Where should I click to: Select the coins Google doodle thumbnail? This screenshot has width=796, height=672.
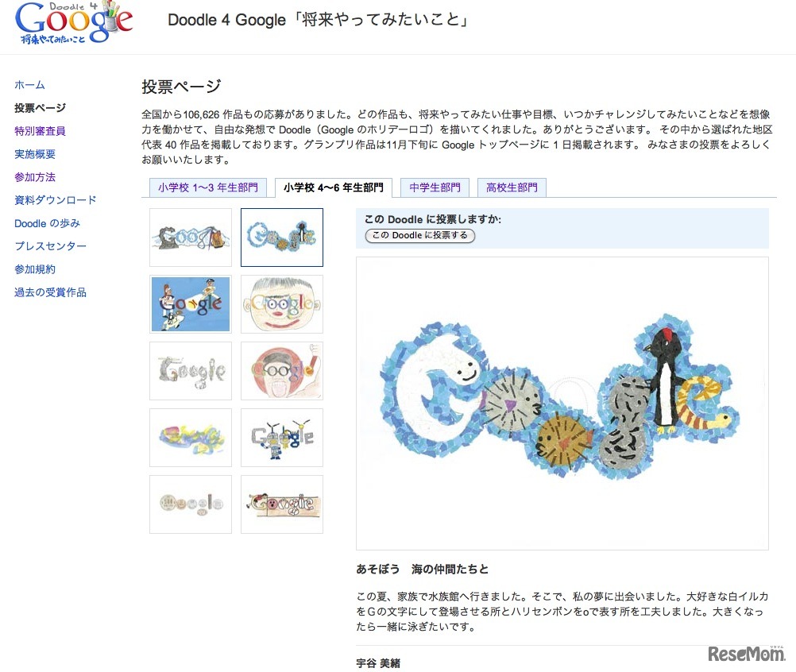click(191, 504)
